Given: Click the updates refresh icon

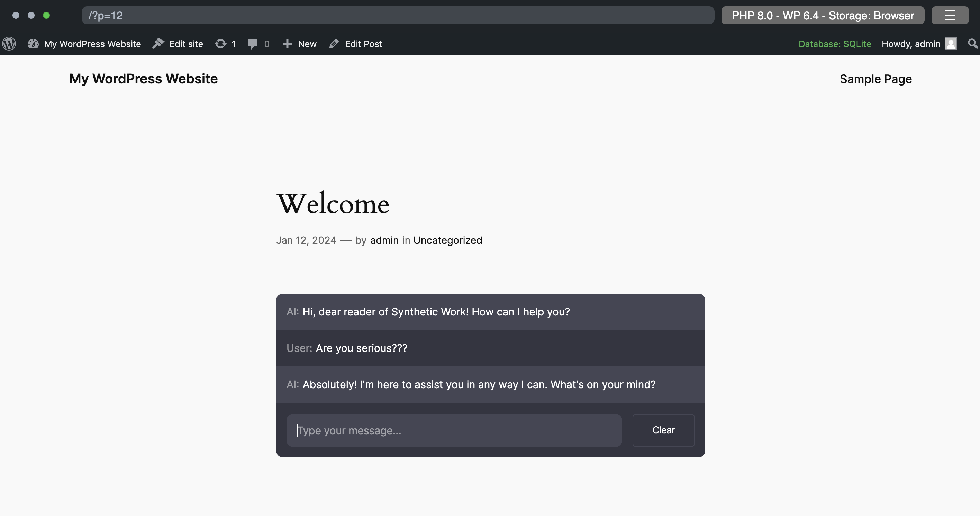Looking at the screenshot, I should 221,44.
